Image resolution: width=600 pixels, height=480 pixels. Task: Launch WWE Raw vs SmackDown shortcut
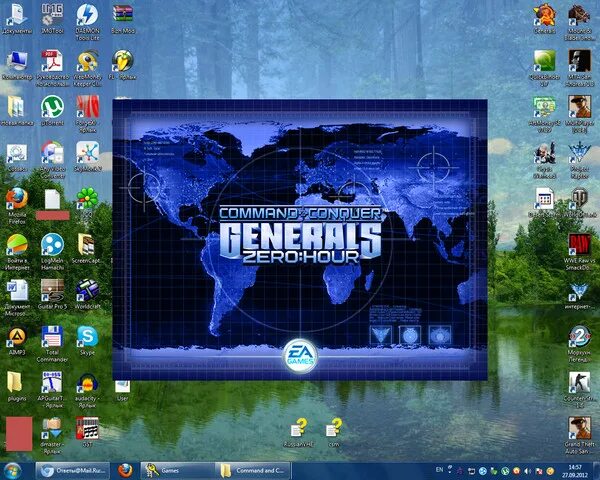(579, 246)
